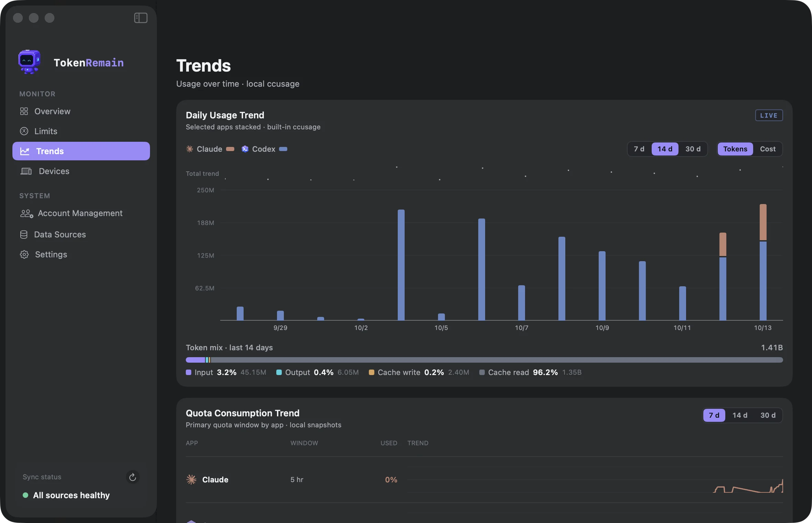Viewport: 812px width, 523px height.
Task: Select 30 d range in Quota Consumption Trend
Action: point(768,415)
